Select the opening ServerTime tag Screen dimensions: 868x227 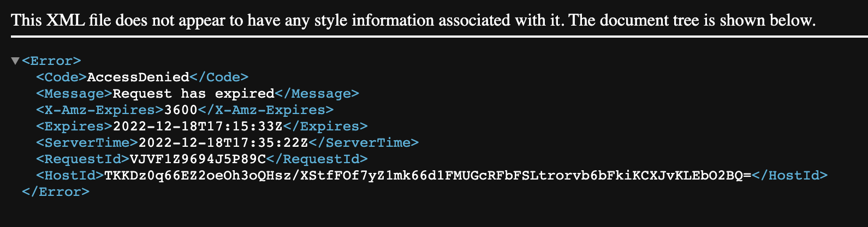click(x=87, y=143)
